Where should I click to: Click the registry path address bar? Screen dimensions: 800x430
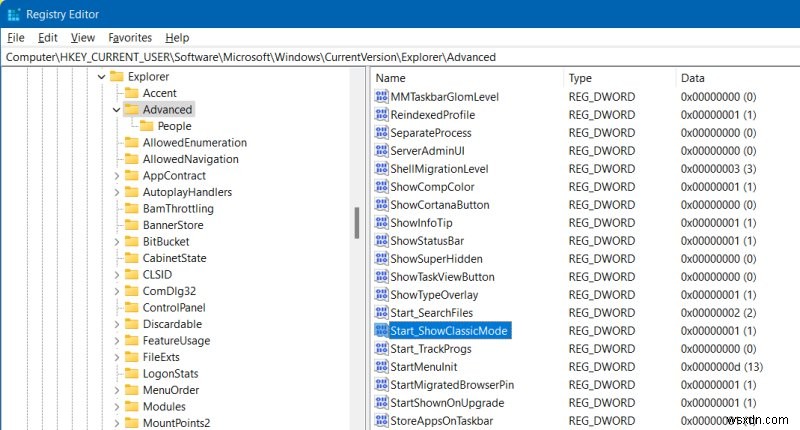pyautogui.click(x=400, y=57)
